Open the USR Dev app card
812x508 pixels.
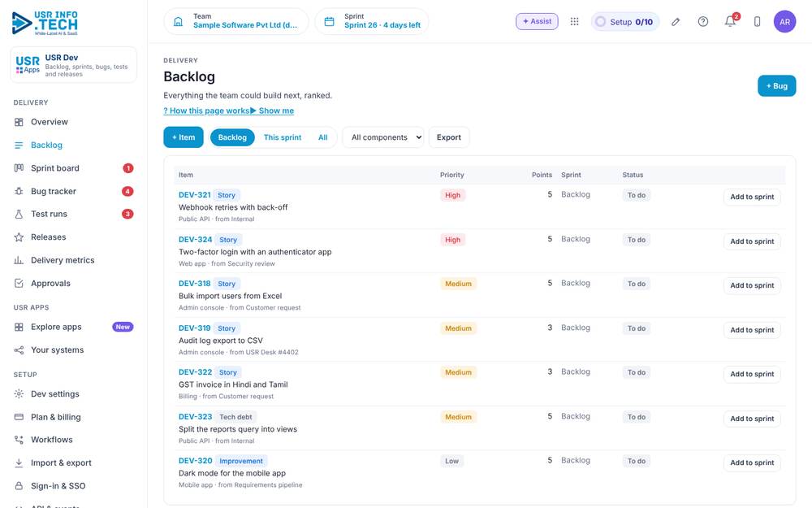pyautogui.click(x=74, y=65)
